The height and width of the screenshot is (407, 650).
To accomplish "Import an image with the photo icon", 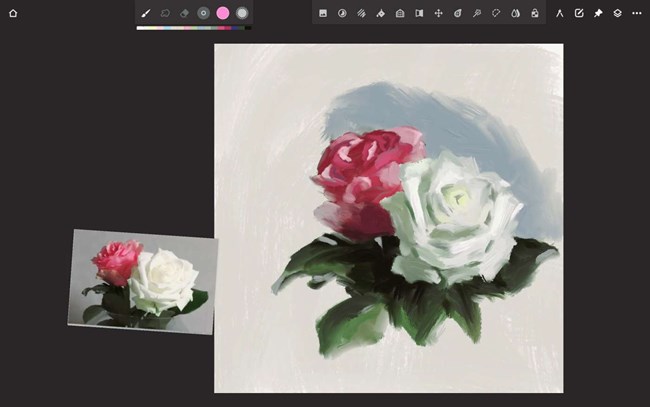I will (x=323, y=13).
